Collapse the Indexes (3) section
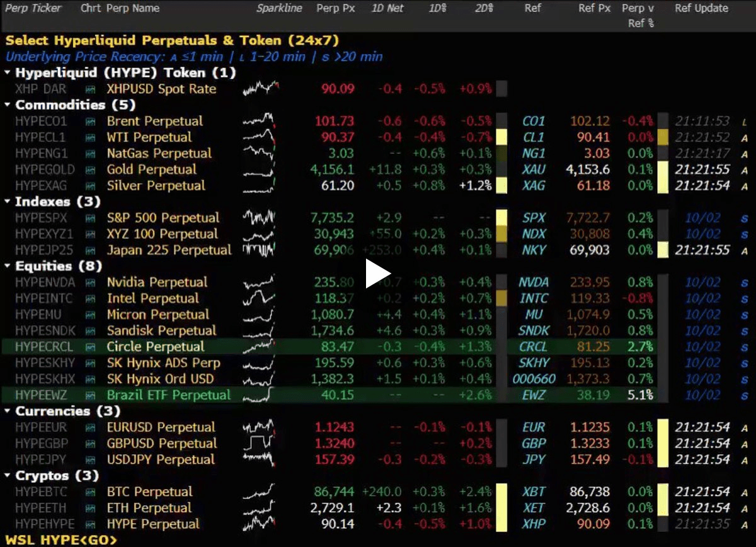This screenshot has width=756, height=547. [8, 202]
